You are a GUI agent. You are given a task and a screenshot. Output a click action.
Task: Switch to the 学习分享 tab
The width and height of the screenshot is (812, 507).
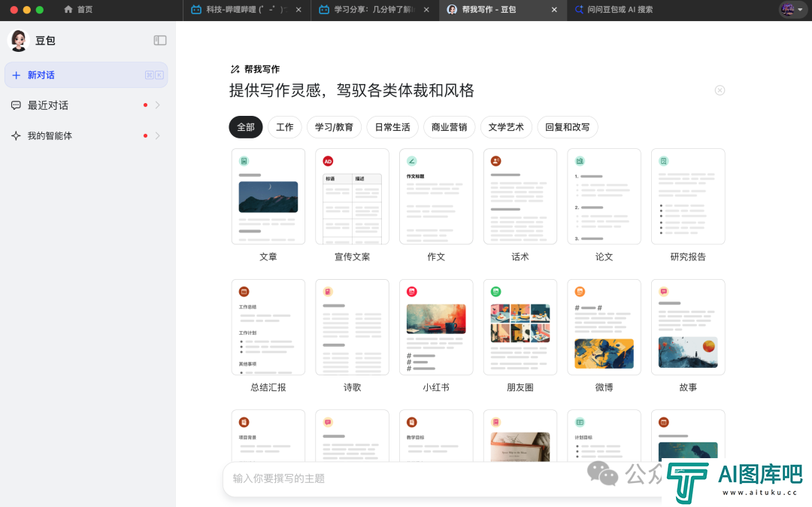pyautogui.click(x=374, y=9)
